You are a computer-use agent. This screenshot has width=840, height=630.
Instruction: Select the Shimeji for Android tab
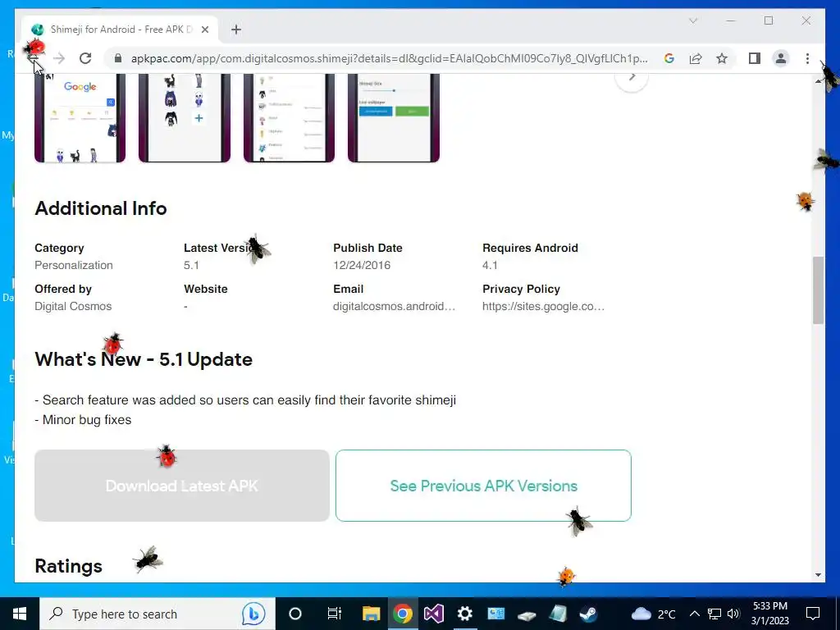pyautogui.click(x=120, y=30)
